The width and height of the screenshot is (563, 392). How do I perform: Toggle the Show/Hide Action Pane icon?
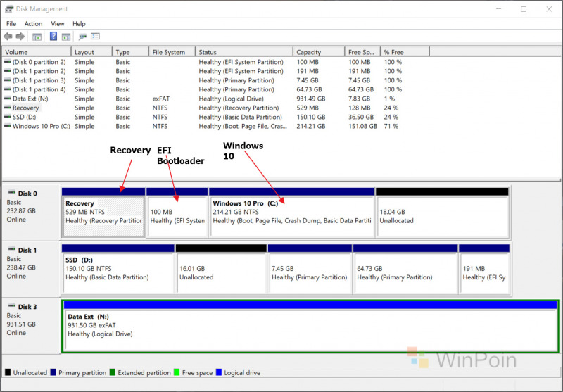coord(65,37)
